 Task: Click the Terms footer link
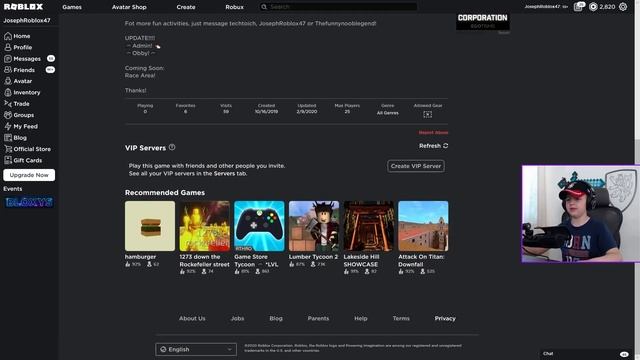[401, 318]
